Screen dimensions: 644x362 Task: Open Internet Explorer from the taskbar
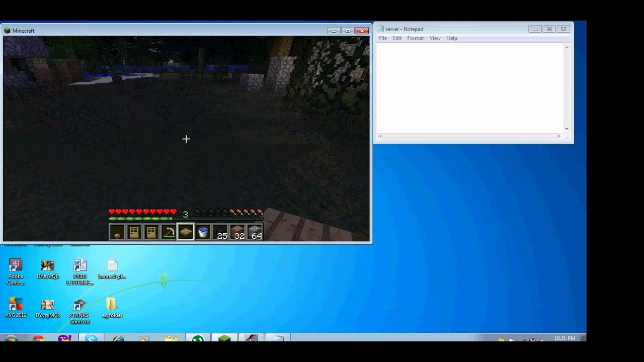click(x=119, y=338)
